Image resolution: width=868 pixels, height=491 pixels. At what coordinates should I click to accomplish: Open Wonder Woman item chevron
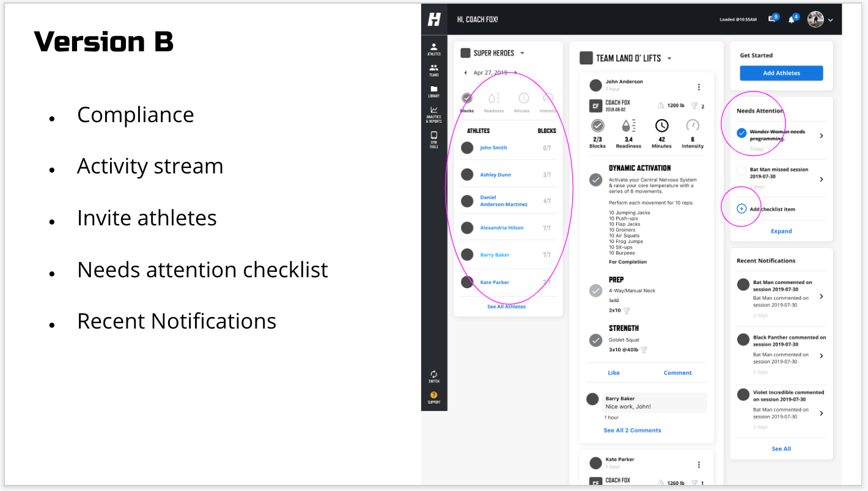pyautogui.click(x=822, y=136)
